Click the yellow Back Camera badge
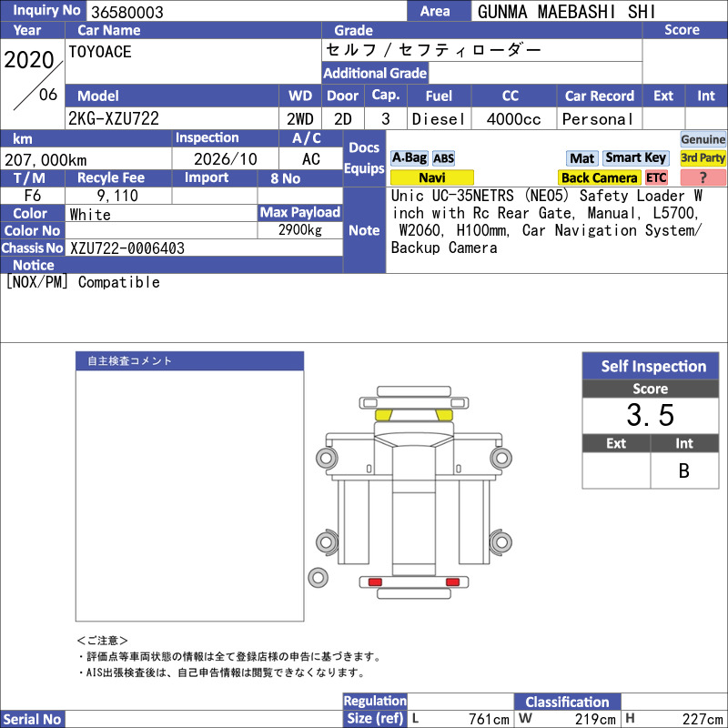 [x=599, y=177]
